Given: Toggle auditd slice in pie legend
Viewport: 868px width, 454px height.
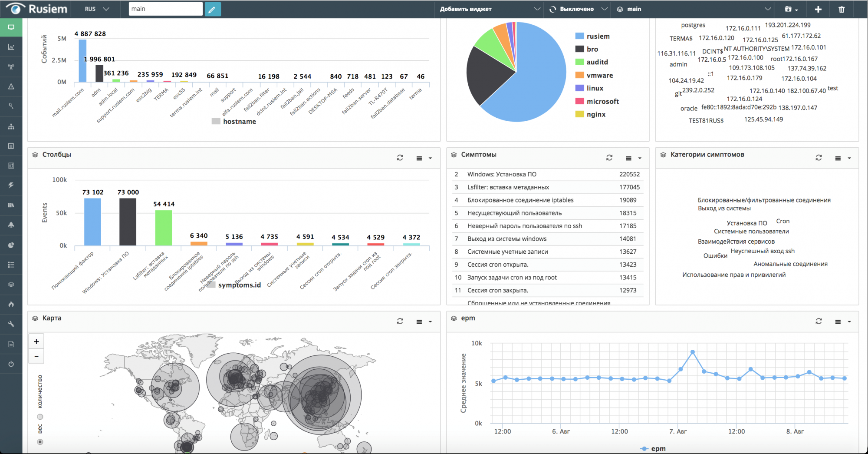Looking at the screenshot, I should (592, 62).
